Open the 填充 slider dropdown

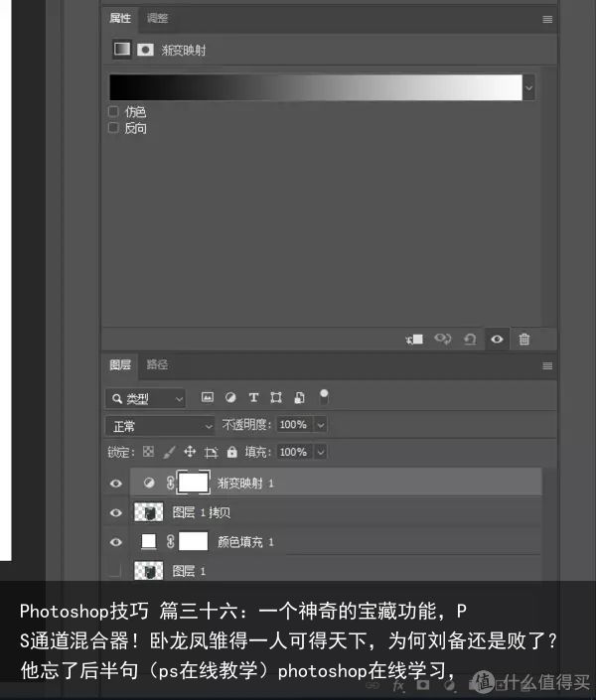320,452
